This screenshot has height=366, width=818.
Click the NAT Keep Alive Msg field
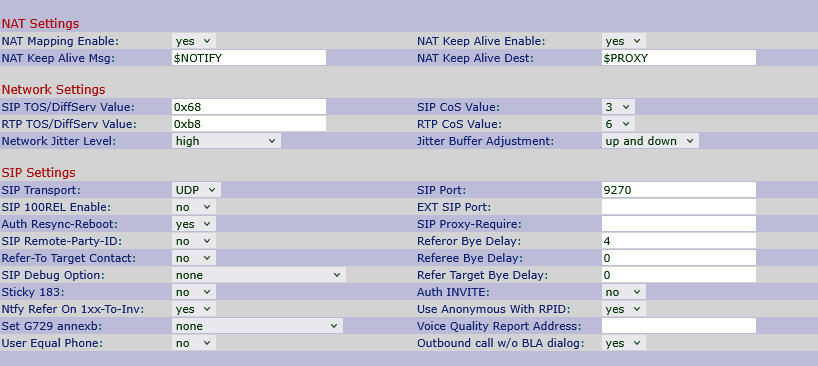249,58
